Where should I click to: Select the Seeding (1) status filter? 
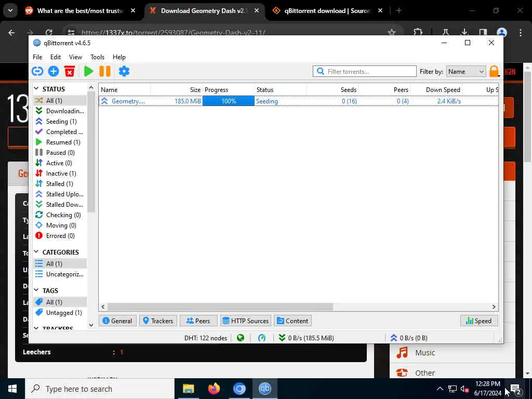point(60,122)
